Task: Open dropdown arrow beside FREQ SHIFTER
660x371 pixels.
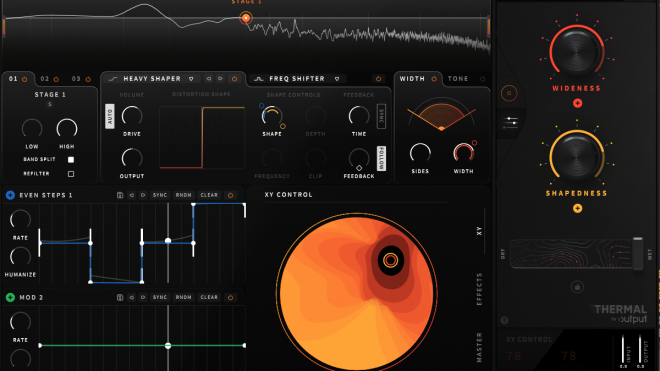Action: 337,79
